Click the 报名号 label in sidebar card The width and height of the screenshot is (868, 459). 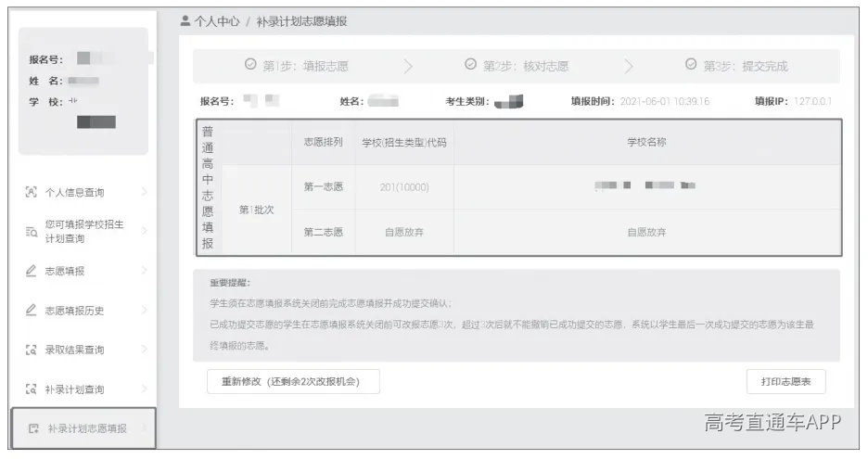(x=46, y=59)
